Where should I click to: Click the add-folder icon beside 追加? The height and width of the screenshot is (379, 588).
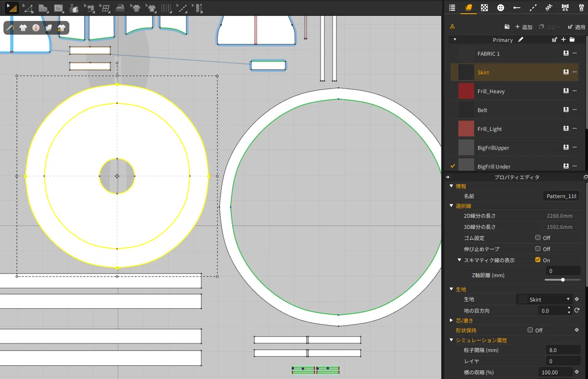(x=507, y=27)
